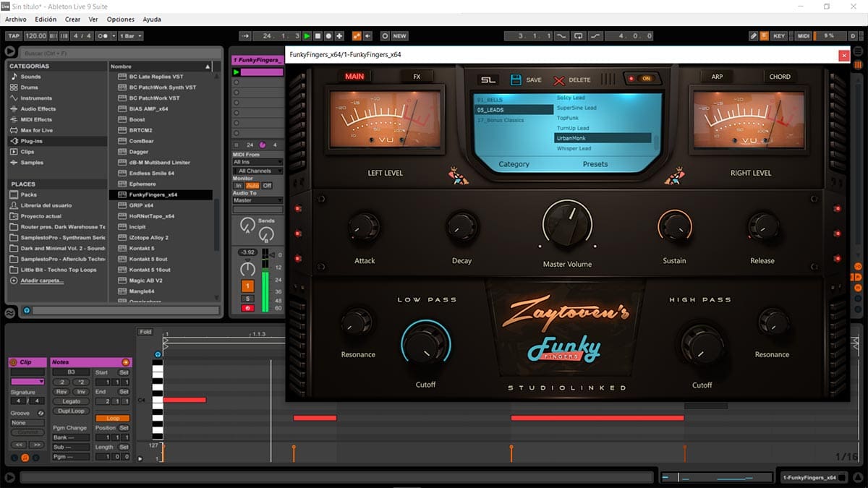868x488 pixels.
Task: Open Audio To Master dropdown
Action: (258, 200)
